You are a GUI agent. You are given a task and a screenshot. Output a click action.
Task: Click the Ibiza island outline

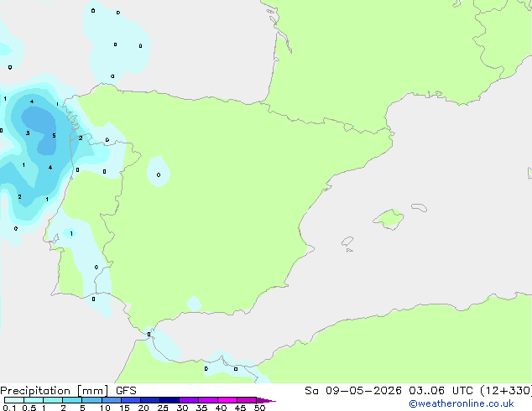coord(347,242)
